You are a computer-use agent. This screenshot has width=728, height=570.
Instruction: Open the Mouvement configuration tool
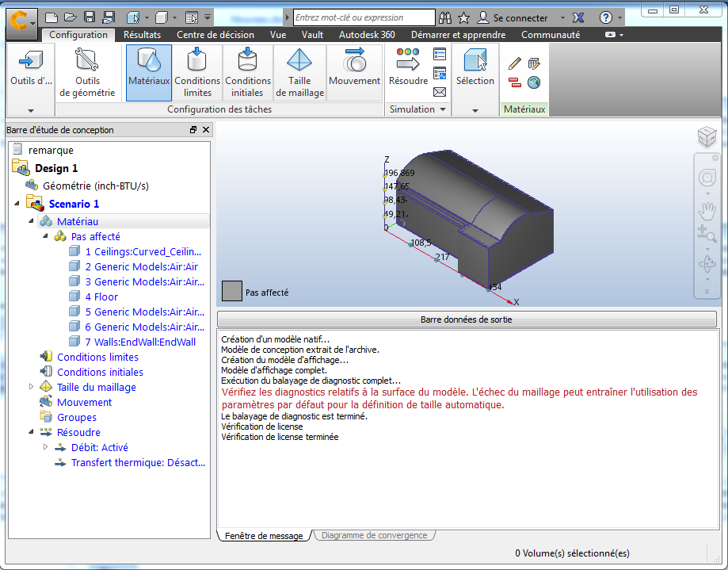click(354, 71)
